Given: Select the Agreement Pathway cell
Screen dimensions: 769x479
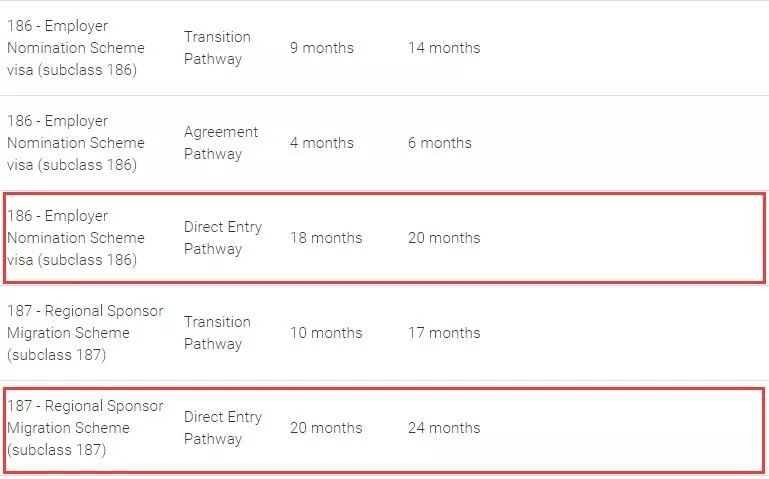Looking at the screenshot, I should (220, 143).
